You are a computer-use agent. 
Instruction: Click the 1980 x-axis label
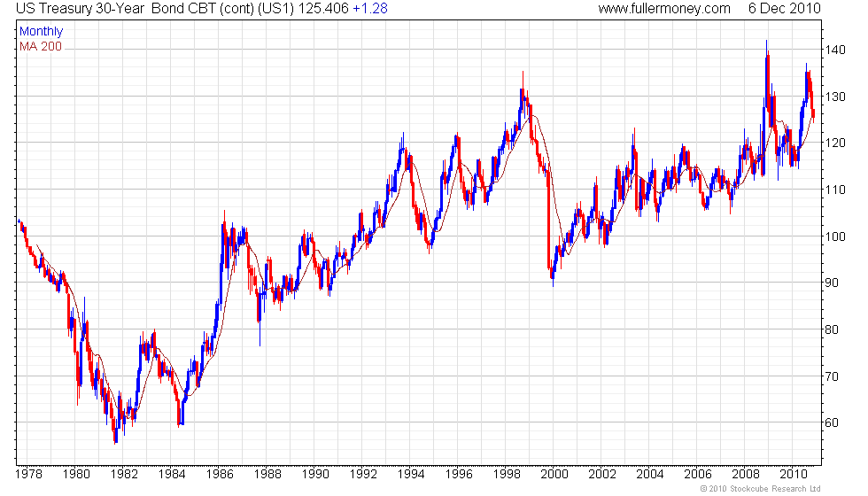click(x=76, y=475)
